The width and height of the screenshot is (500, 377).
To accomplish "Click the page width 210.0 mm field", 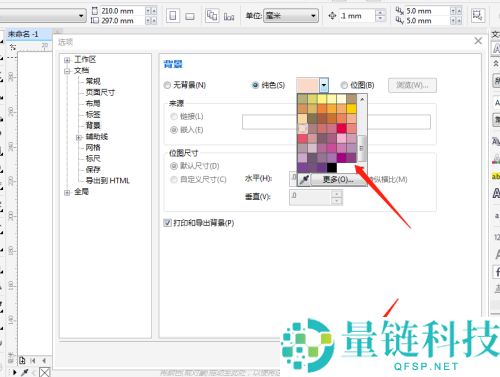I will (x=123, y=11).
